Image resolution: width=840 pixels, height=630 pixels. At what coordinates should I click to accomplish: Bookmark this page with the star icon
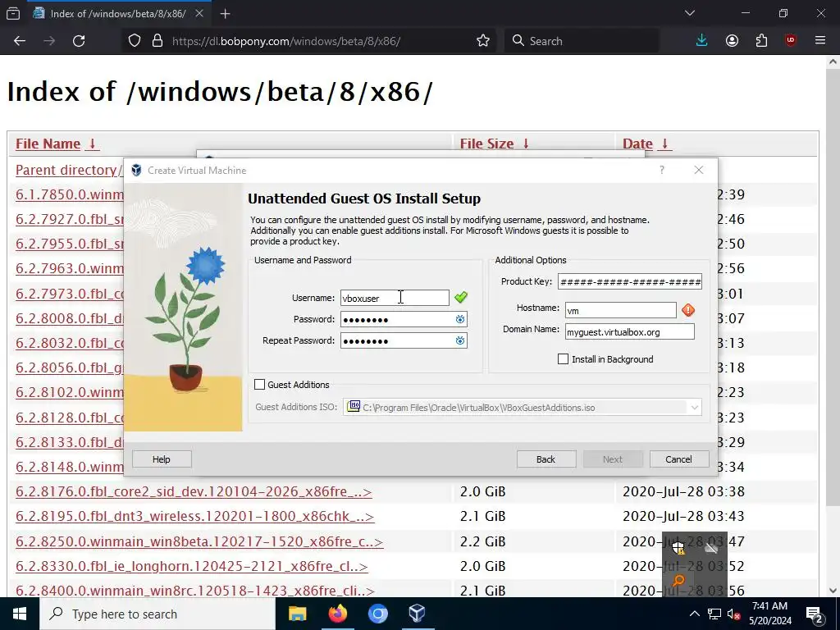(x=482, y=41)
